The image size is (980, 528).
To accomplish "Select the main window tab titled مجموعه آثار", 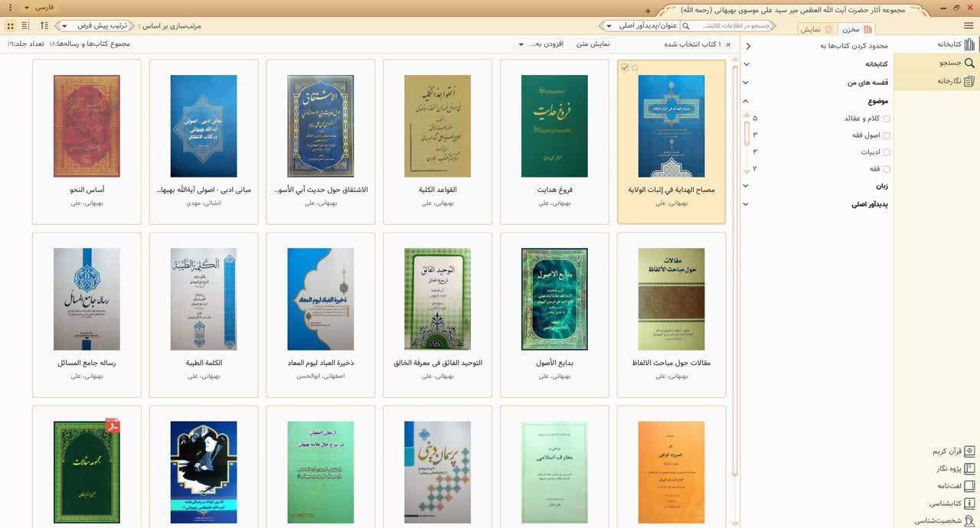I will (x=792, y=10).
